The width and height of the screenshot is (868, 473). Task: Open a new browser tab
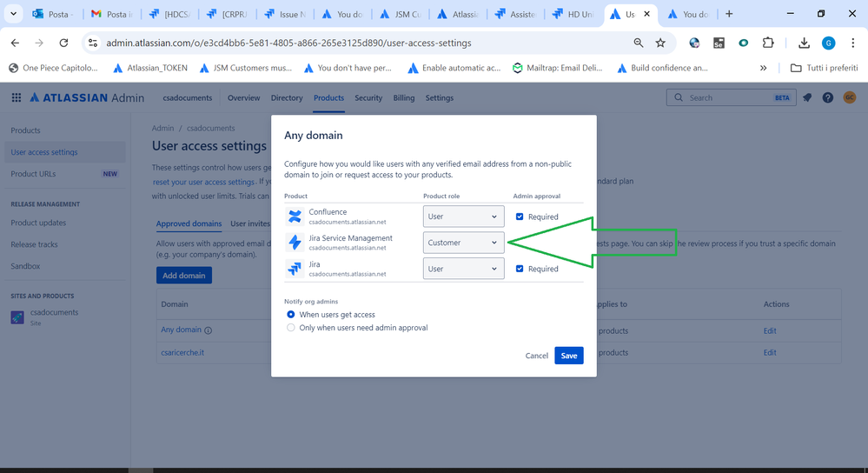[729, 14]
